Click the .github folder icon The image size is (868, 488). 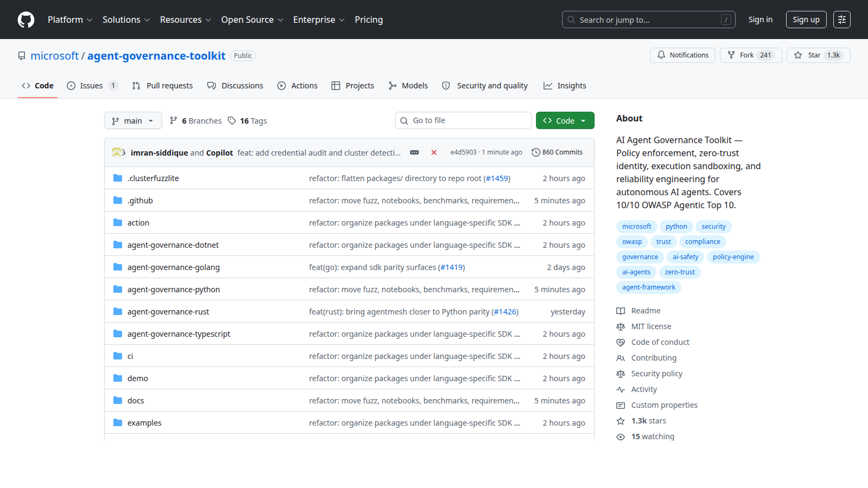[x=118, y=200]
